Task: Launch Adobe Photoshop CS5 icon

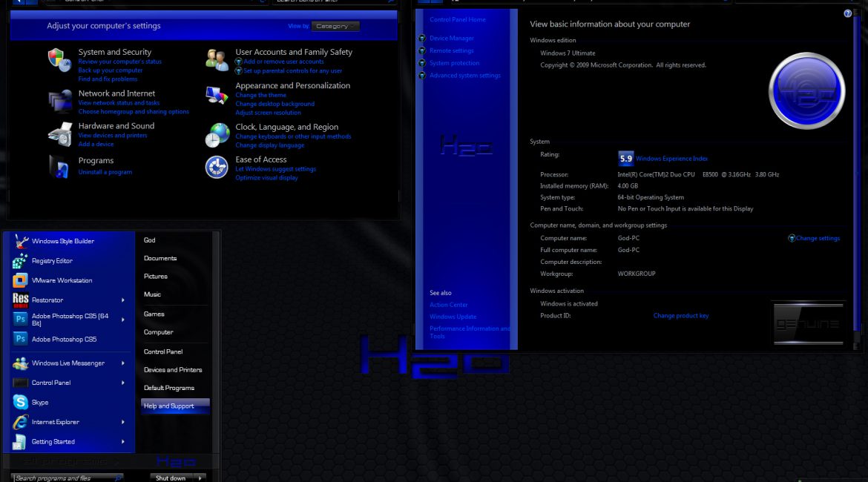Action: tap(21, 339)
